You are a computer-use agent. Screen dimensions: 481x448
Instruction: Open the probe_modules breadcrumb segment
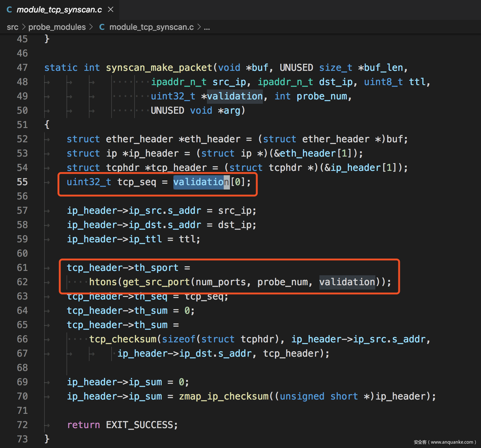tap(57, 27)
